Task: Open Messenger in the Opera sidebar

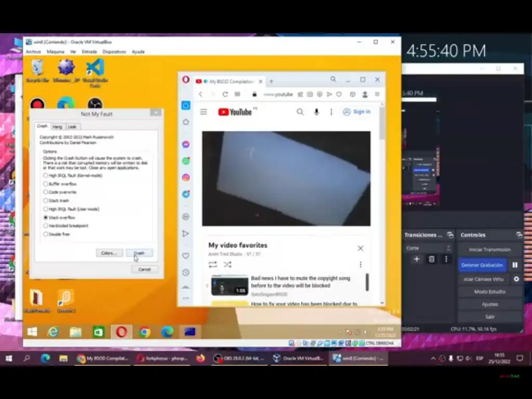Action: [x=185, y=144]
